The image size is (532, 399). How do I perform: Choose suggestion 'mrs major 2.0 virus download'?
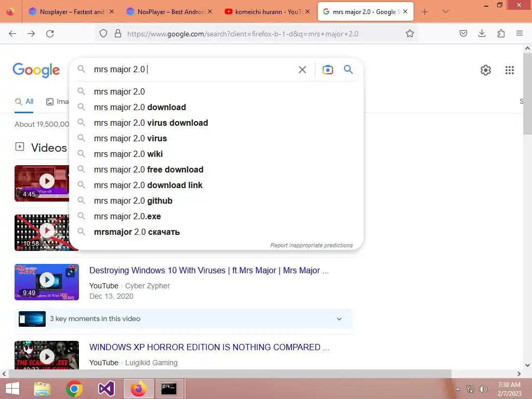(x=216, y=123)
